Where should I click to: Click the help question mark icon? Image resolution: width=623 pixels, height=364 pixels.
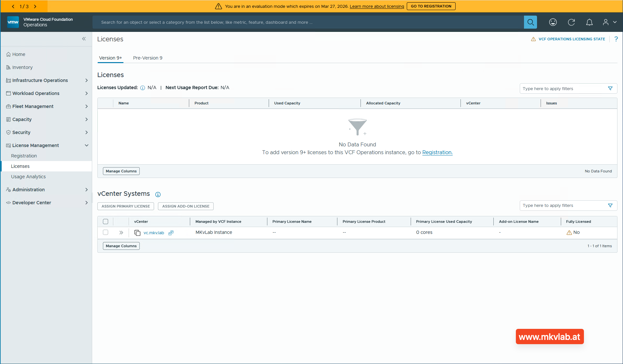coord(616,39)
